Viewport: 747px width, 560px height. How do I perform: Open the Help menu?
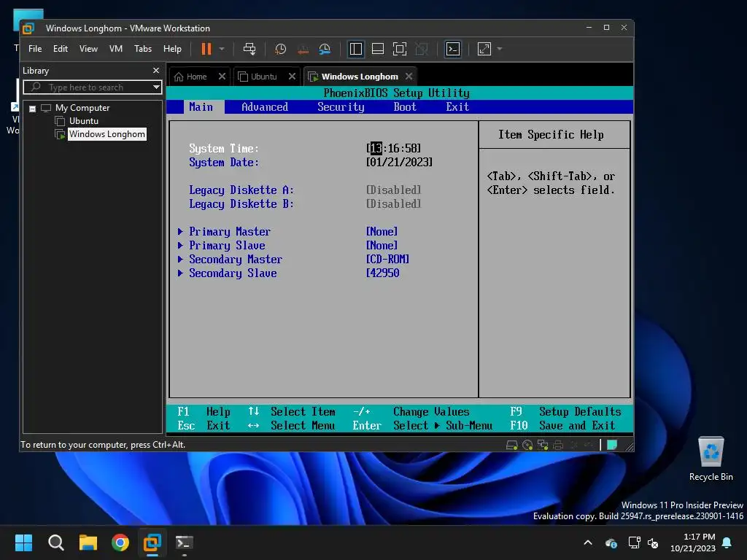pos(172,49)
